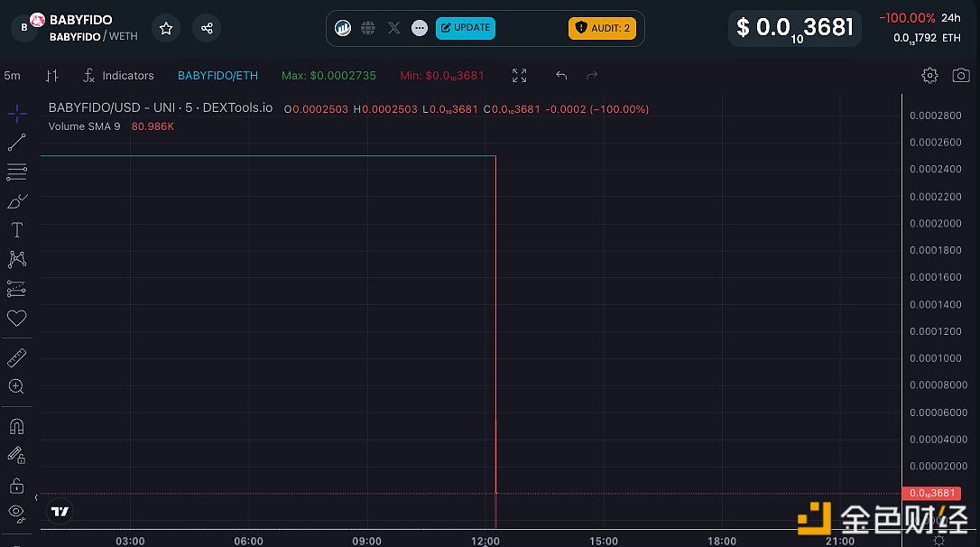This screenshot has width=980, height=547.
Task: Open the chart bar style selector
Action: 51,76
